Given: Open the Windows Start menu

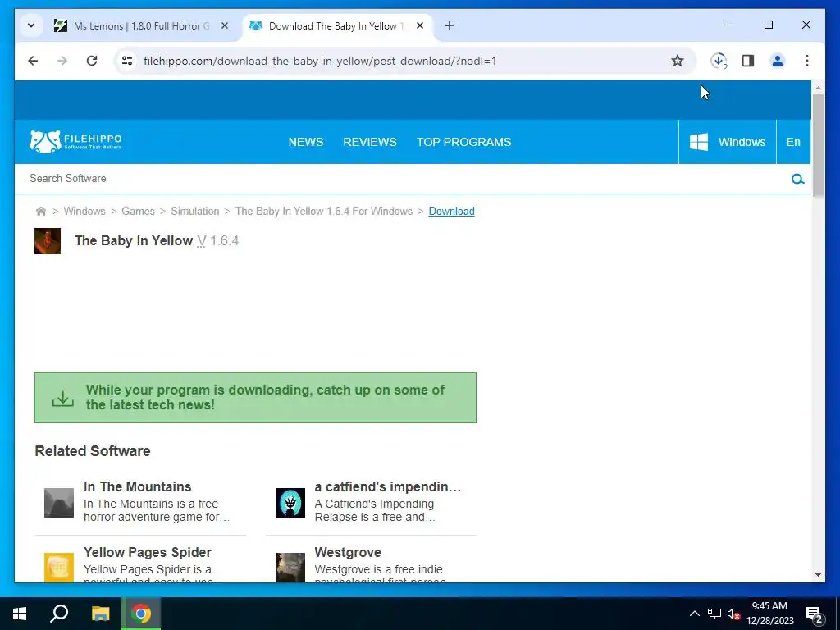Looking at the screenshot, I should [20, 614].
